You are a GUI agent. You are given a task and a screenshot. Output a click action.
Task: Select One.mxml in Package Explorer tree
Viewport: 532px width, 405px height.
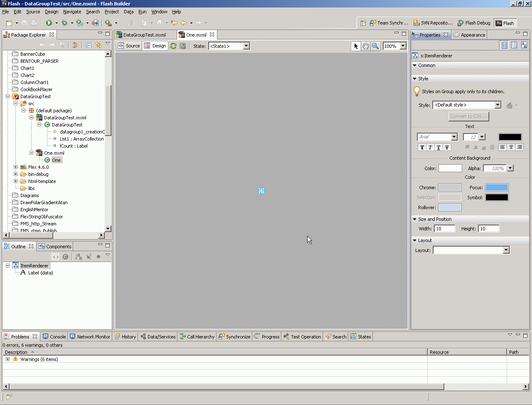click(x=54, y=153)
